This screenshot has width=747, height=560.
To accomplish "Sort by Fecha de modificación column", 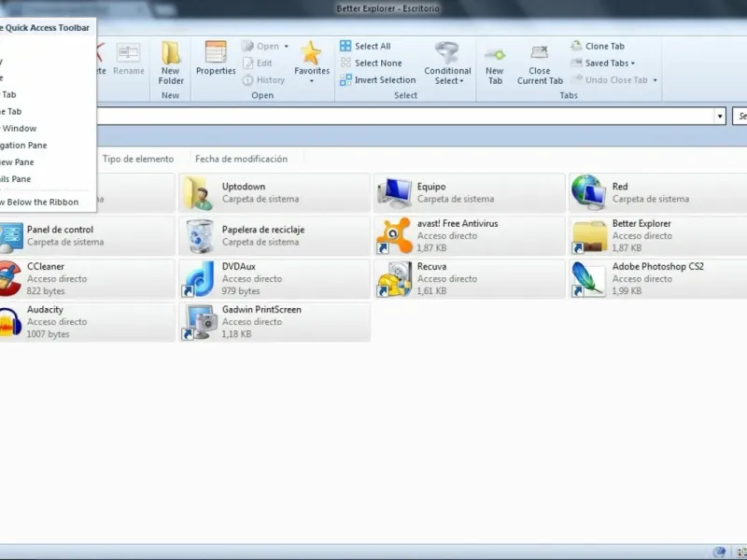I will [241, 159].
